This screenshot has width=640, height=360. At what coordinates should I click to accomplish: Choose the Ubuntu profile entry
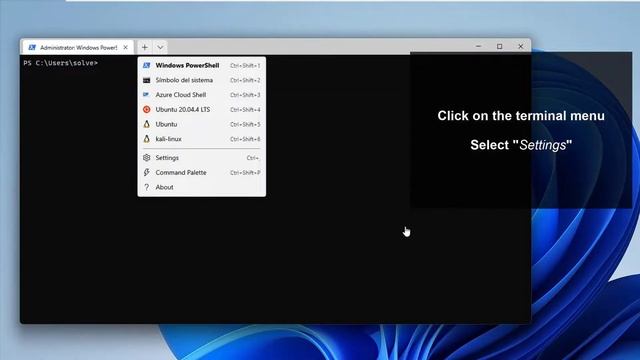pos(202,124)
